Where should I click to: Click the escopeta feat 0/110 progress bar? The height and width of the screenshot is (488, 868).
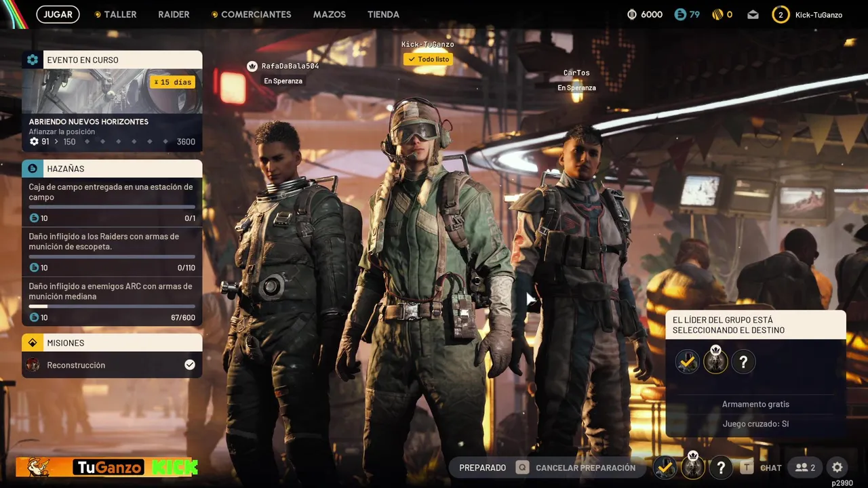click(112, 257)
